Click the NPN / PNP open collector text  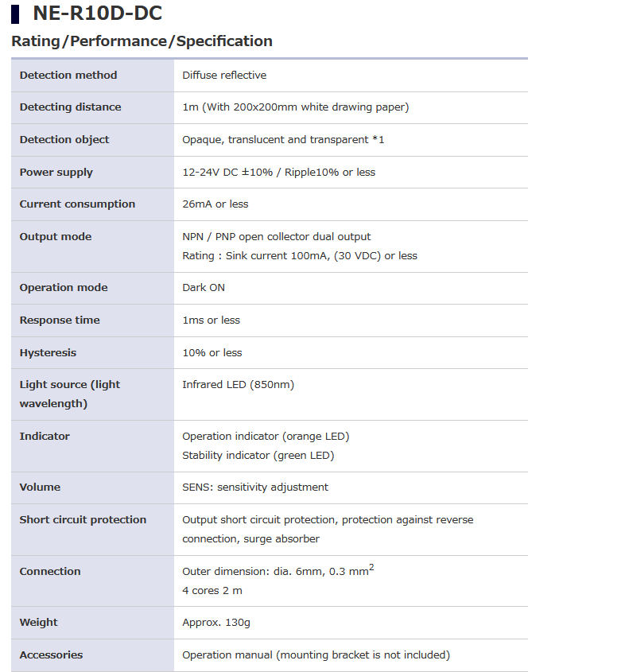click(x=276, y=237)
